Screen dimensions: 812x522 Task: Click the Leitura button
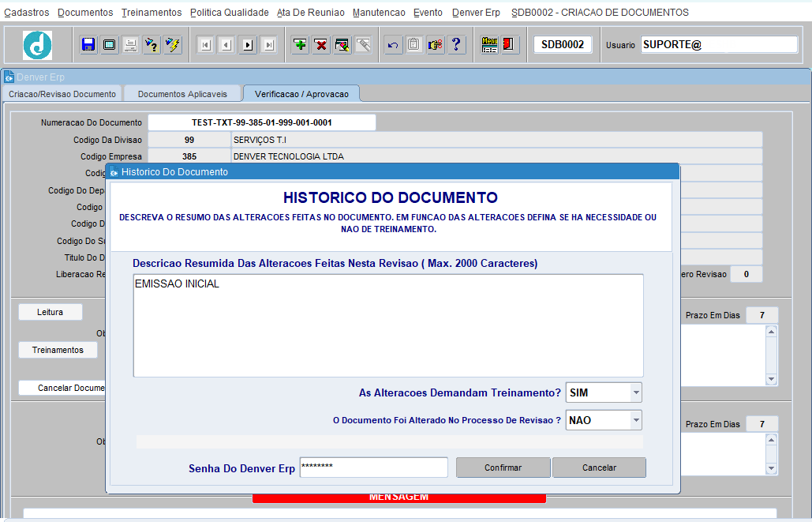51,312
